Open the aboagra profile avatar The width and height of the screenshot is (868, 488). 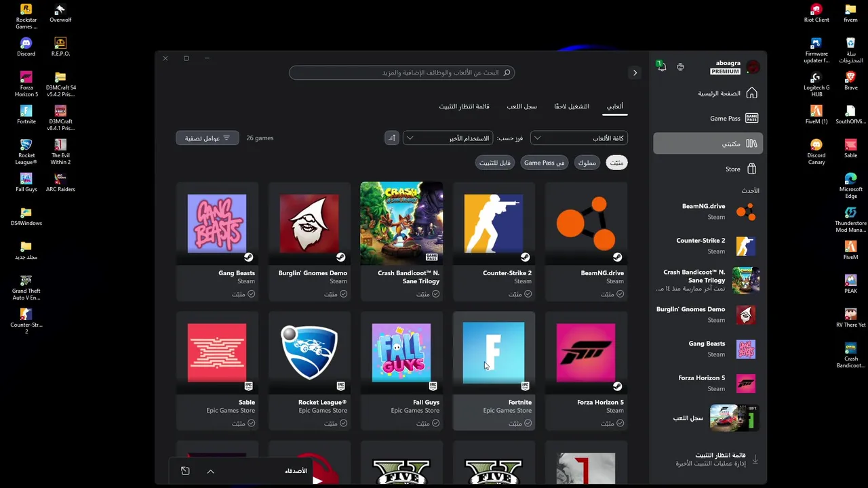tap(753, 67)
